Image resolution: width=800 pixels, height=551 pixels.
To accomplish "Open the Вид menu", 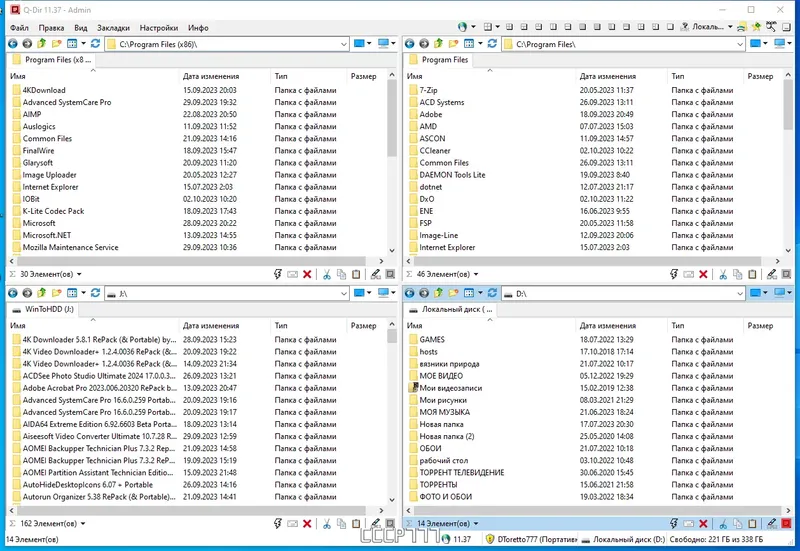I will (81, 28).
